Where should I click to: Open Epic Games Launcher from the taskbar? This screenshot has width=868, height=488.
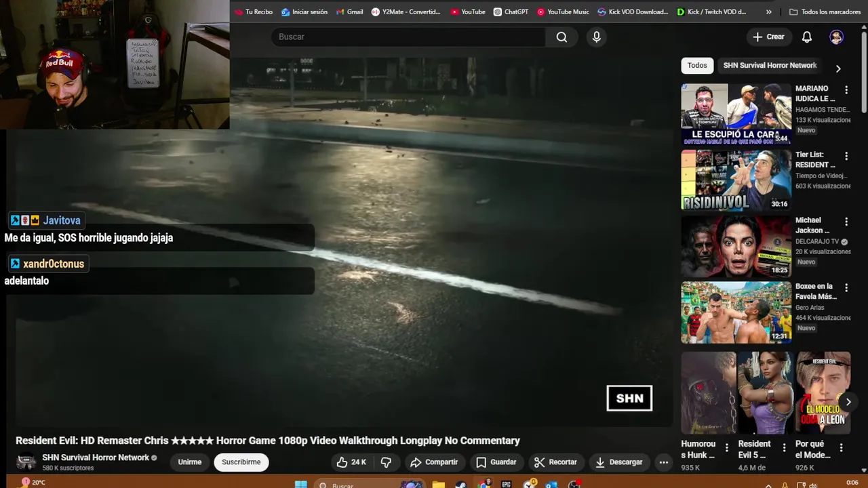pyautogui.click(x=506, y=484)
